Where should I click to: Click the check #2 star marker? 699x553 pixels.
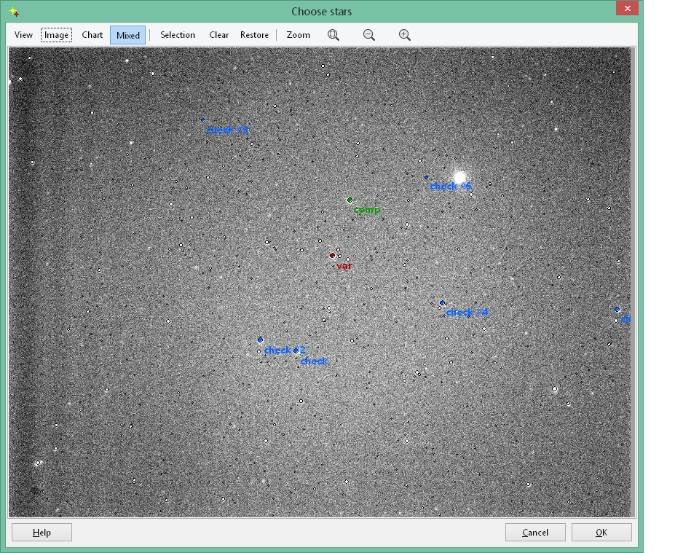260,340
